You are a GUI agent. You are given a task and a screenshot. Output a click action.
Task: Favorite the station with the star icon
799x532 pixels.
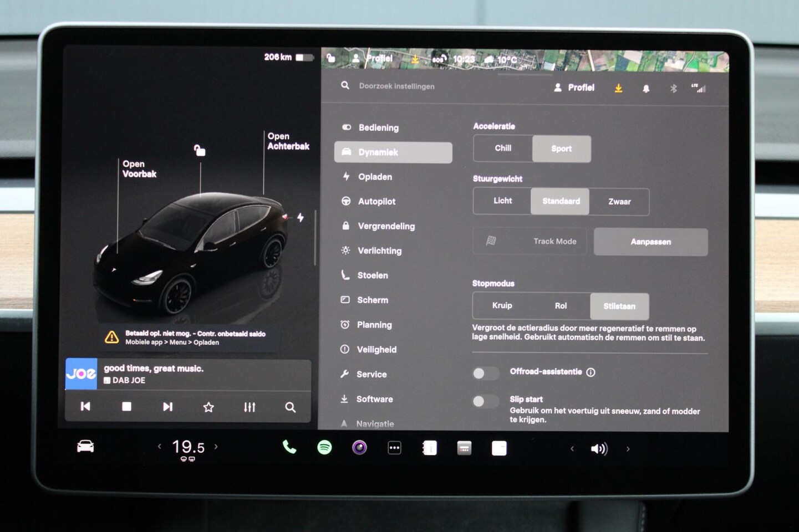coord(208,407)
